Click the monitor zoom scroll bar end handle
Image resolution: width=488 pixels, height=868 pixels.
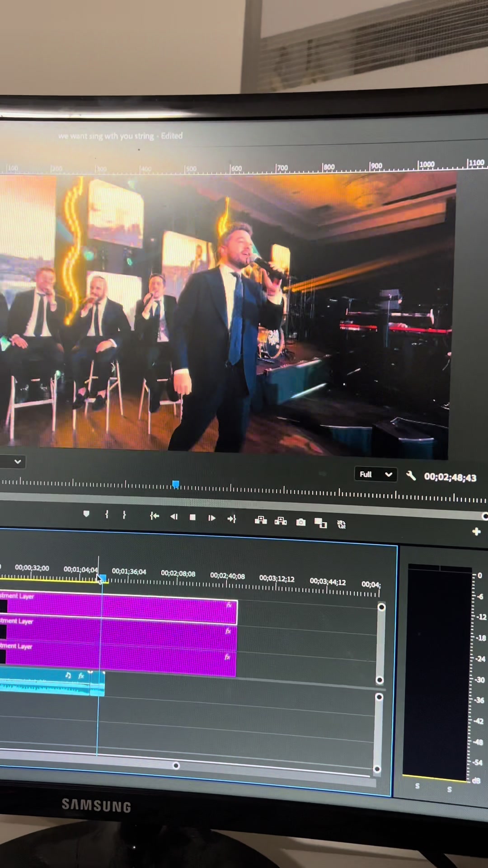point(485,516)
